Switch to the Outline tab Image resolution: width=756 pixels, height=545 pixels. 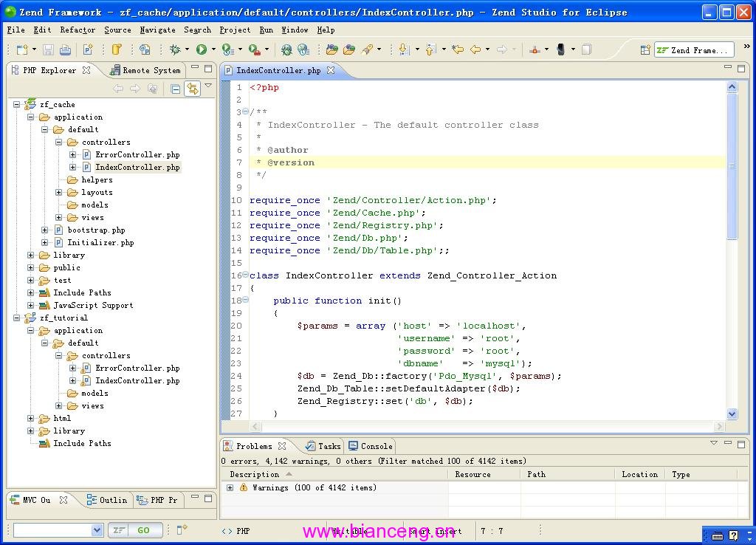(107, 500)
